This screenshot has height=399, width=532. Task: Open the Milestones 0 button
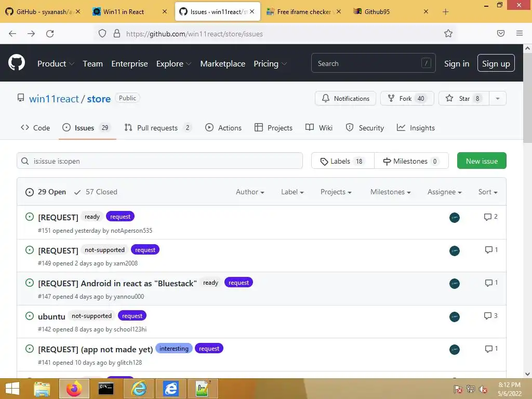(x=411, y=161)
